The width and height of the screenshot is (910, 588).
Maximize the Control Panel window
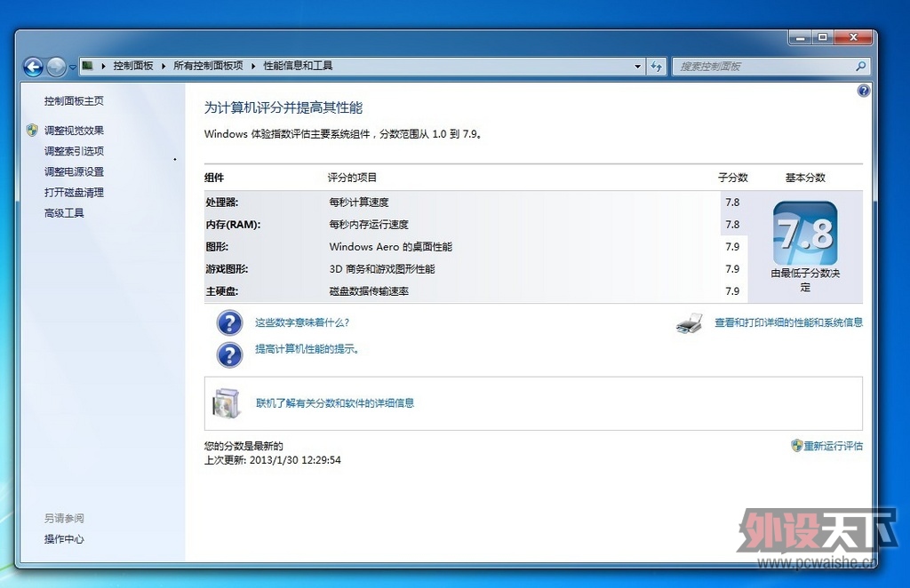[822, 37]
